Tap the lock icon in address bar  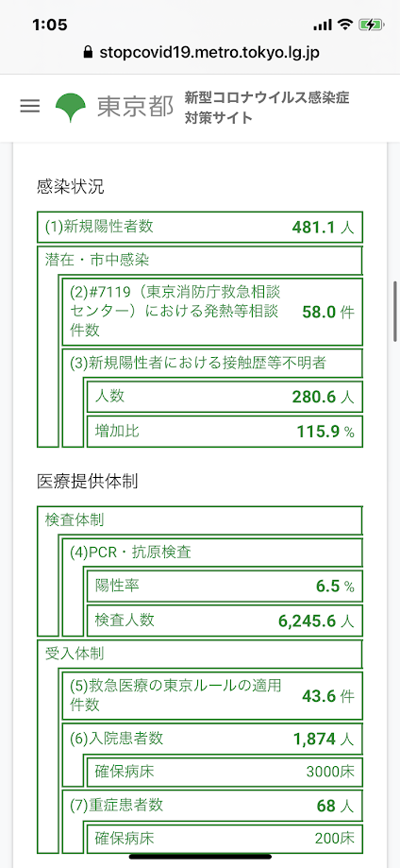coord(86,53)
